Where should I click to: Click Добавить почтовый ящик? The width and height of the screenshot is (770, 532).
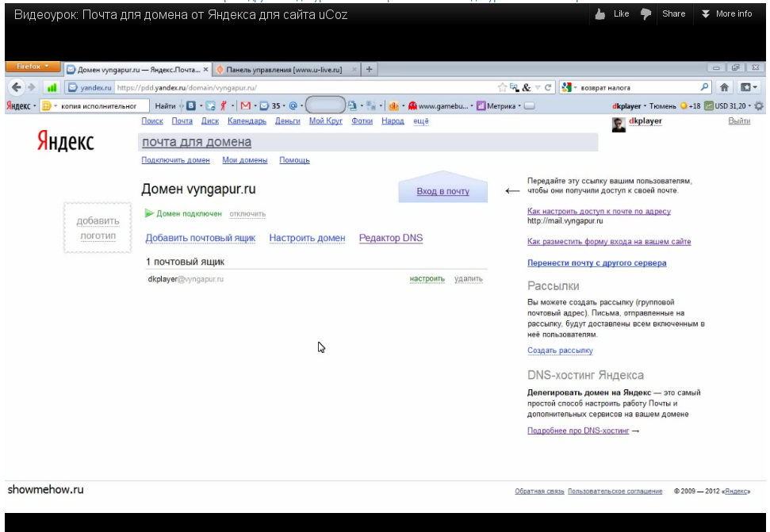point(201,238)
